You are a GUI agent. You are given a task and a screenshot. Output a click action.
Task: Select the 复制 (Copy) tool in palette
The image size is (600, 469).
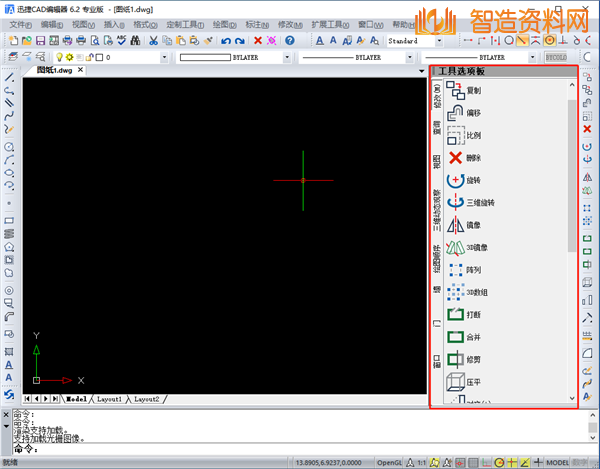(x=456, y=90)
